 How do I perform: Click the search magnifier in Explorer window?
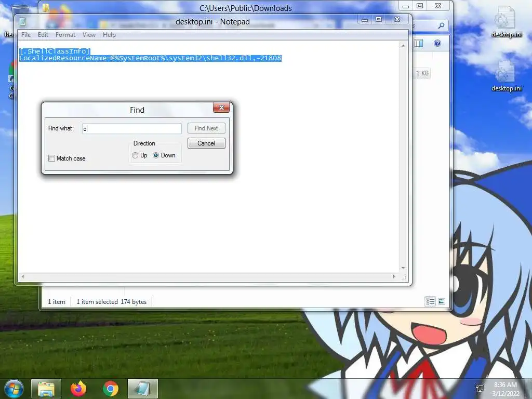[441, 25]
